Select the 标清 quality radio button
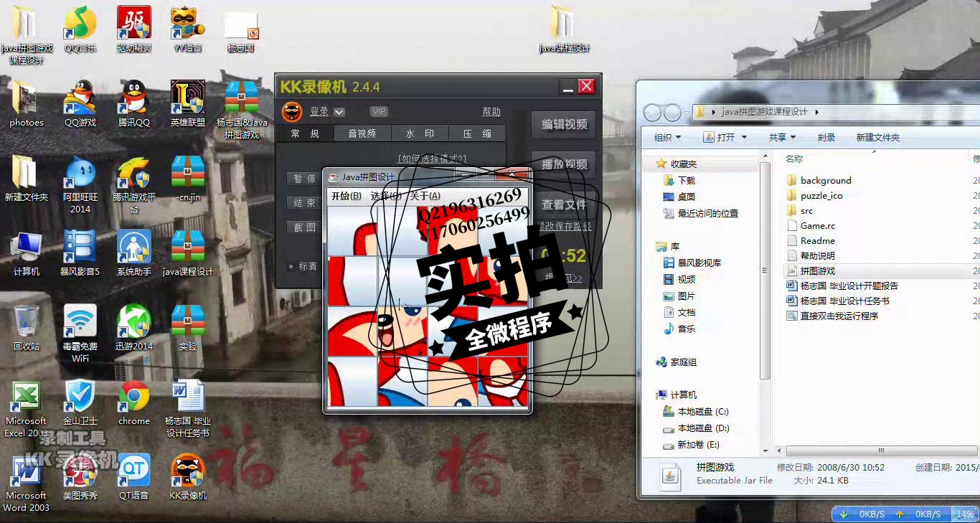The image size is (980, 523). click(x=291, y=266)
